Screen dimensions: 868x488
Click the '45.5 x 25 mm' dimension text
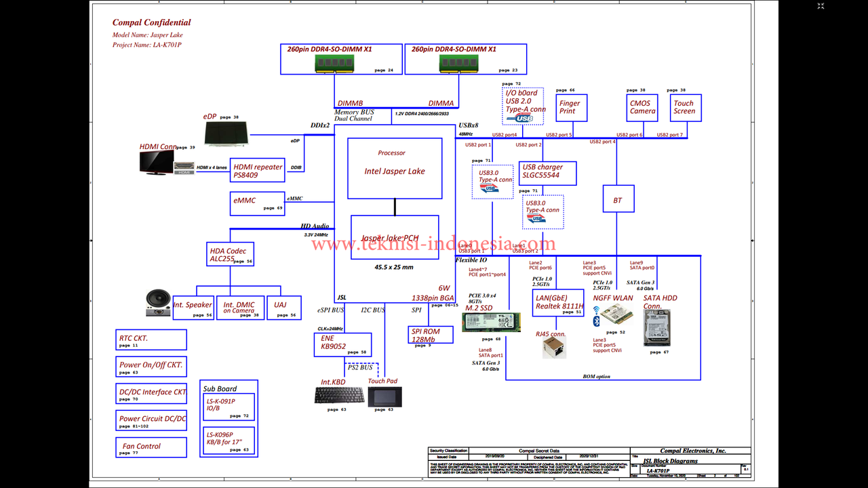pos(394,267)
